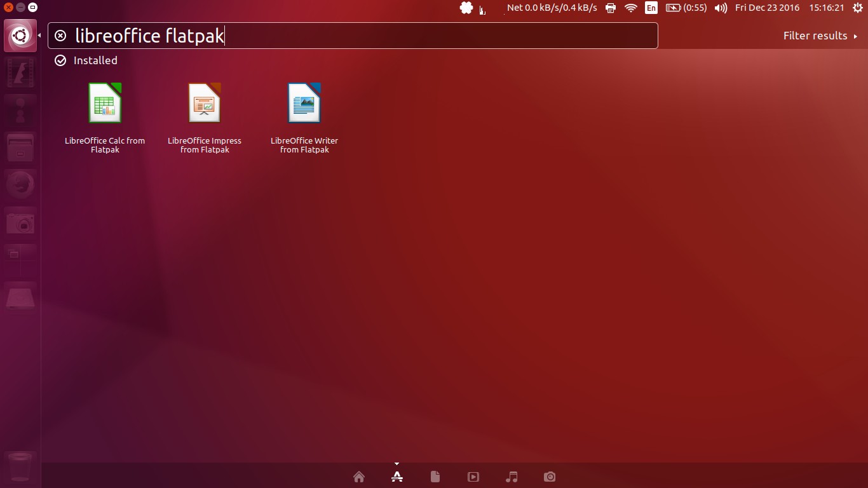
Task: Open the Videos lens
Action: (473, 477)
